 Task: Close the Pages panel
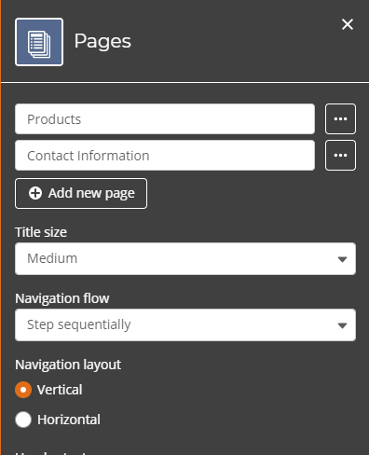(x=347, y=24)
